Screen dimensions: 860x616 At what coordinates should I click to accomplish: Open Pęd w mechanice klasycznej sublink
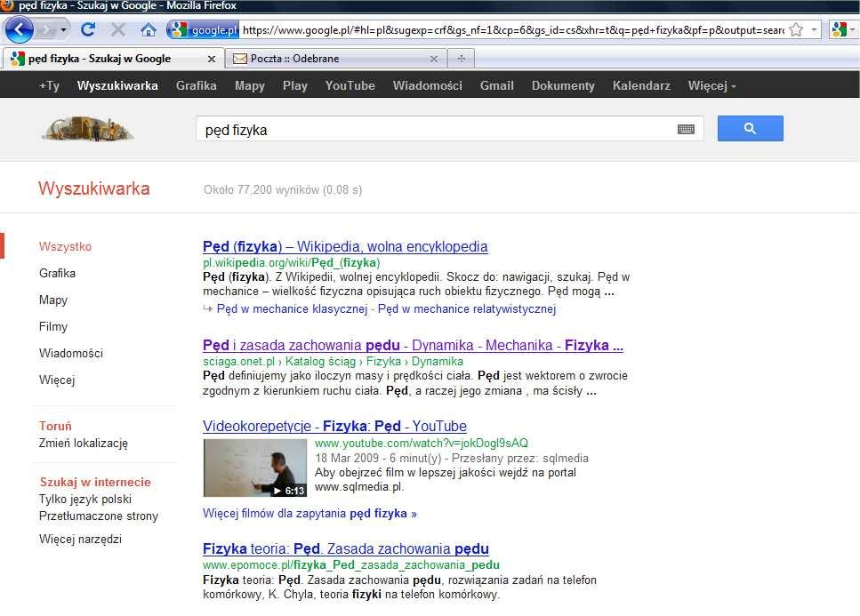coord(292,309)
